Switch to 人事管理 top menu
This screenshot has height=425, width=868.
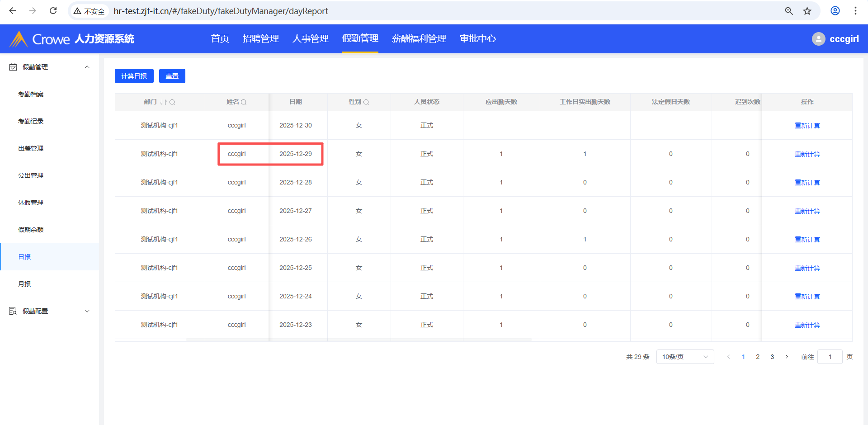pyautogui.click(x=310, y=39)
